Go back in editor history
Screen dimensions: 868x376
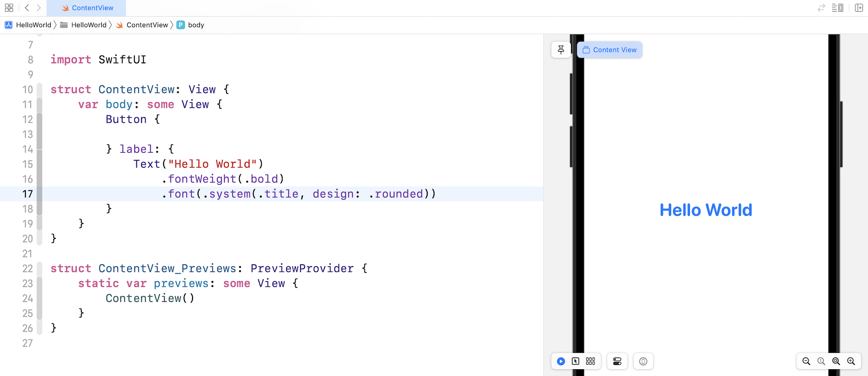pos(27,8)
